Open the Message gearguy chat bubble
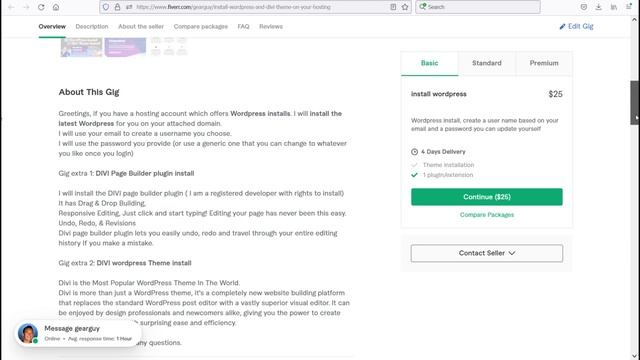Screen dimensions: 640x360 pyautogui.click(x=78, y=333)
